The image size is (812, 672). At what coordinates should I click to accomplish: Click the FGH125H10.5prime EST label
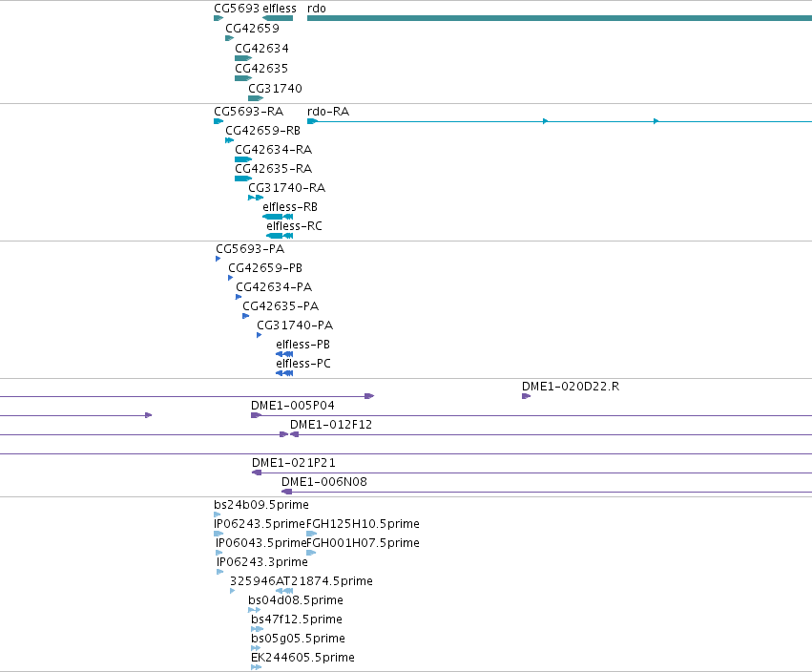[x=363, y=524]
